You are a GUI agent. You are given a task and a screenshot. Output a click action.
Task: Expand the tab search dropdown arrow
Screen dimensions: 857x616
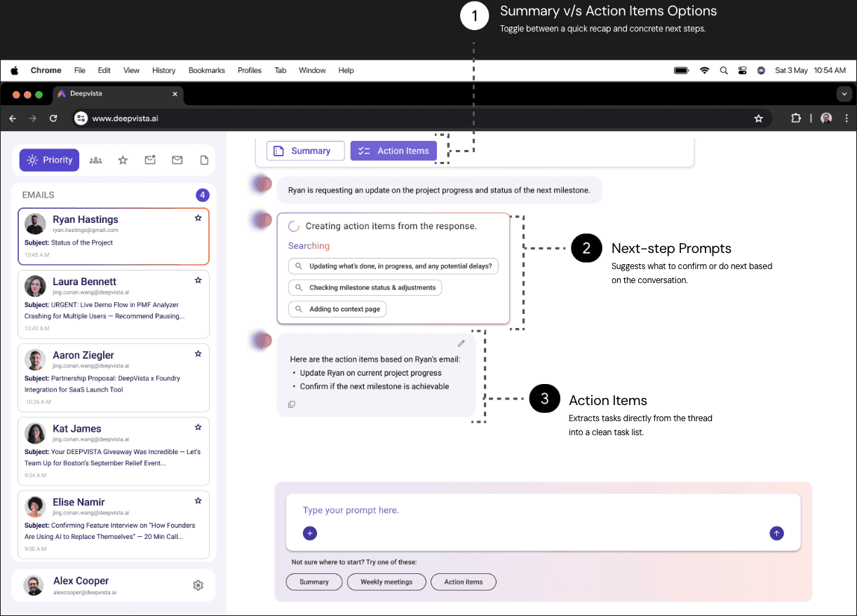tap(844, 93)
